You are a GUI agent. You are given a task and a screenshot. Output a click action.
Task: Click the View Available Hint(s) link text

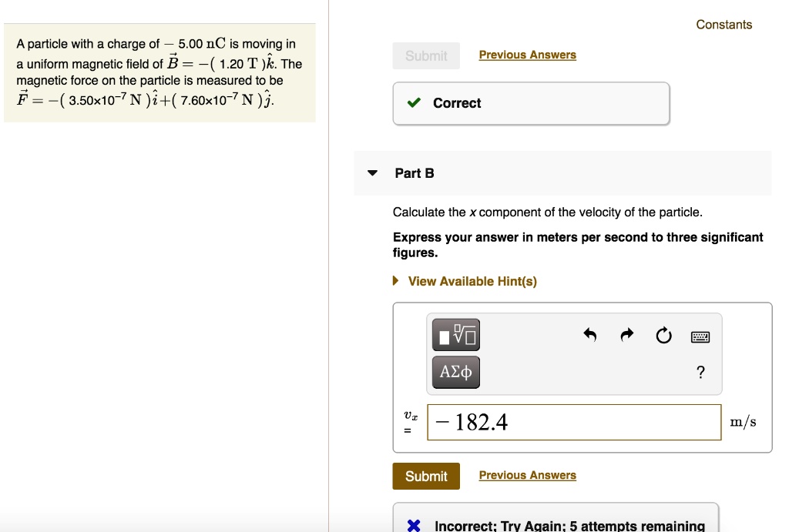coord(472,281)
